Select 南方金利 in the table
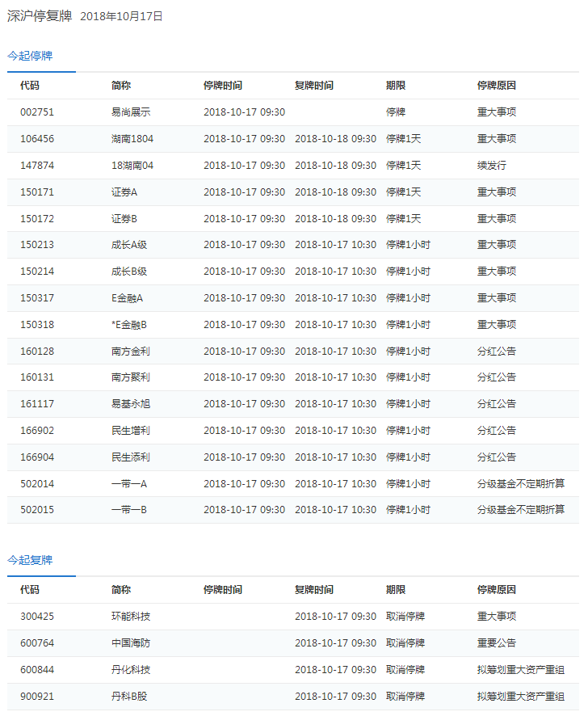Image resolution: width=588 pixels, height=716 pixels. click(x=131, y=352)
